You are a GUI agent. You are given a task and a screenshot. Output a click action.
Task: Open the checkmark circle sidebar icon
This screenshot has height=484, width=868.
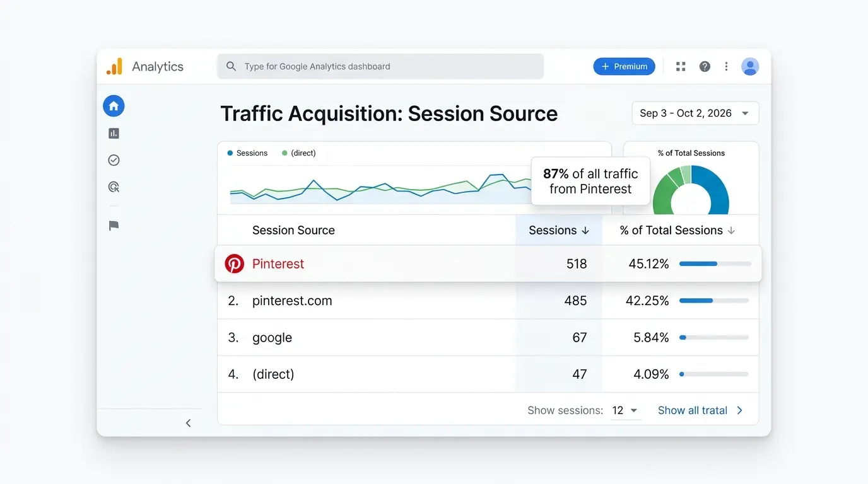click(114, 160)
